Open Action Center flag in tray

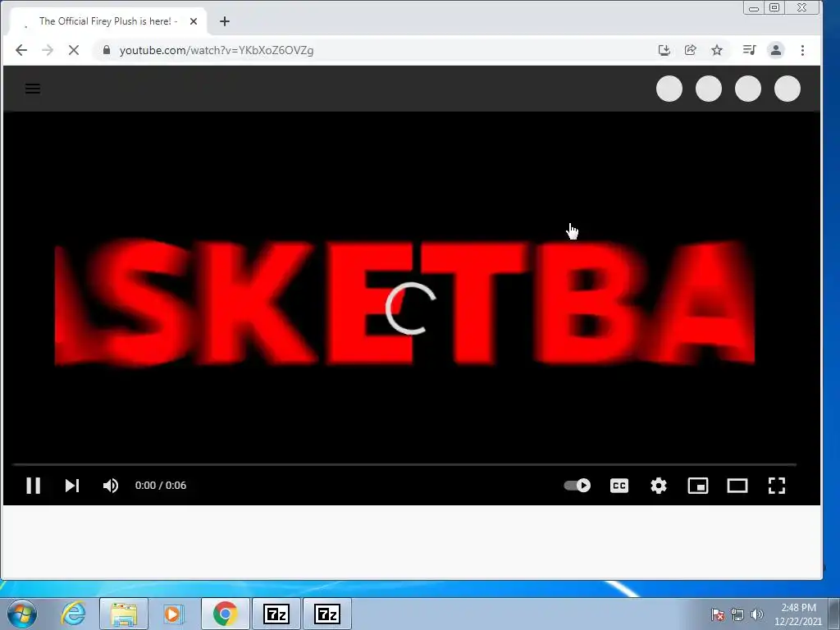tap(718, 615)
